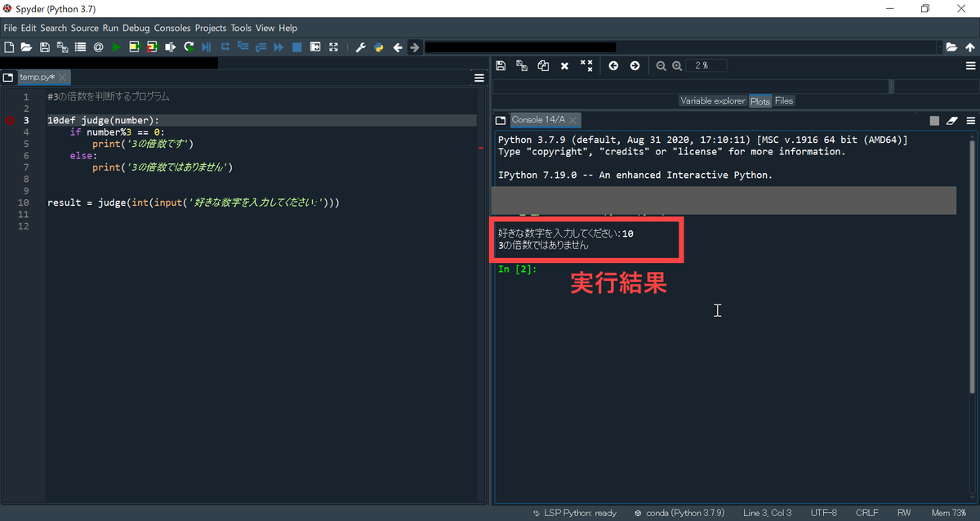Go back with the left arrow in toolbar

[397, 47]
